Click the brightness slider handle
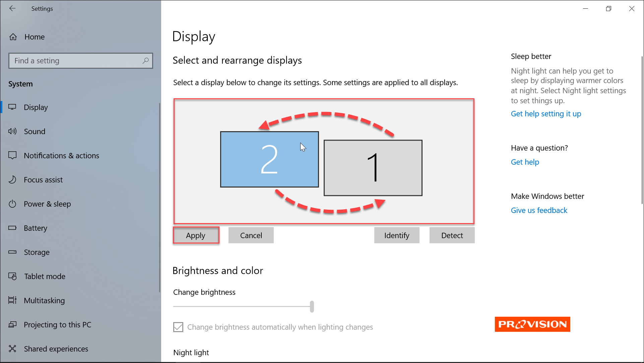 click(312, 306)
